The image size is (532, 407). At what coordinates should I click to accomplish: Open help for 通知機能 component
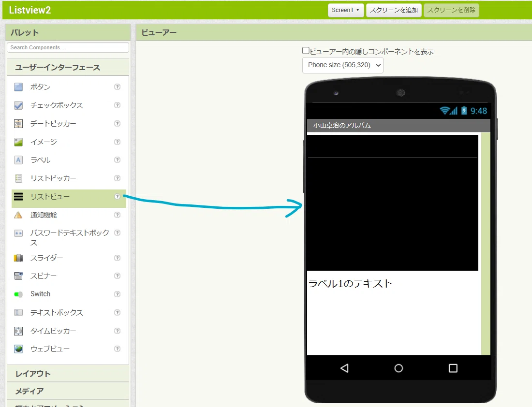click(118, 215)
